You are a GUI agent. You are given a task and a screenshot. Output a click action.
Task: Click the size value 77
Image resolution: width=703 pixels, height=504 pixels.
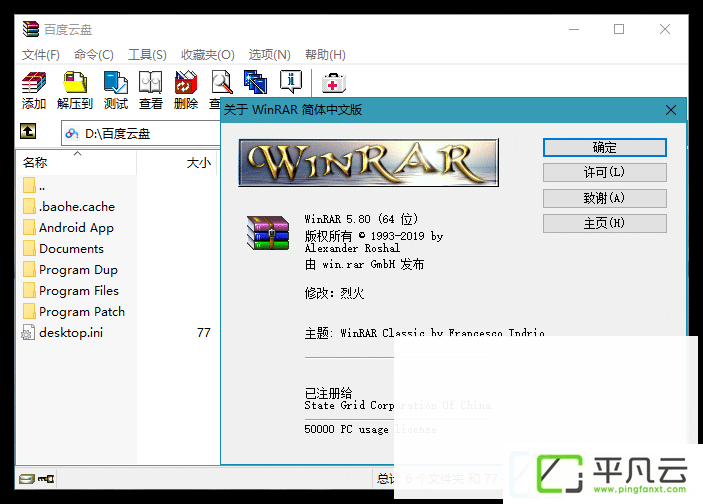coord(204,333)
